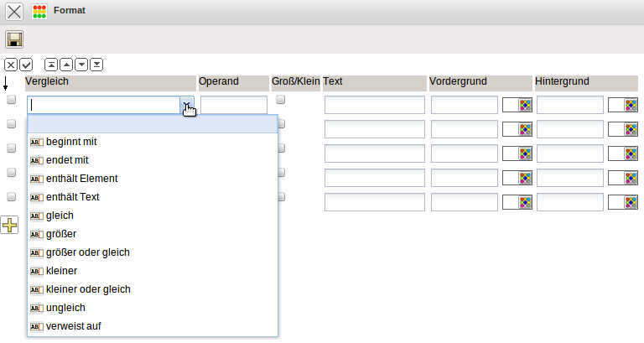Move row to top with arrow icon
This screenshot has height=343, width=644.
coord(52,65)
